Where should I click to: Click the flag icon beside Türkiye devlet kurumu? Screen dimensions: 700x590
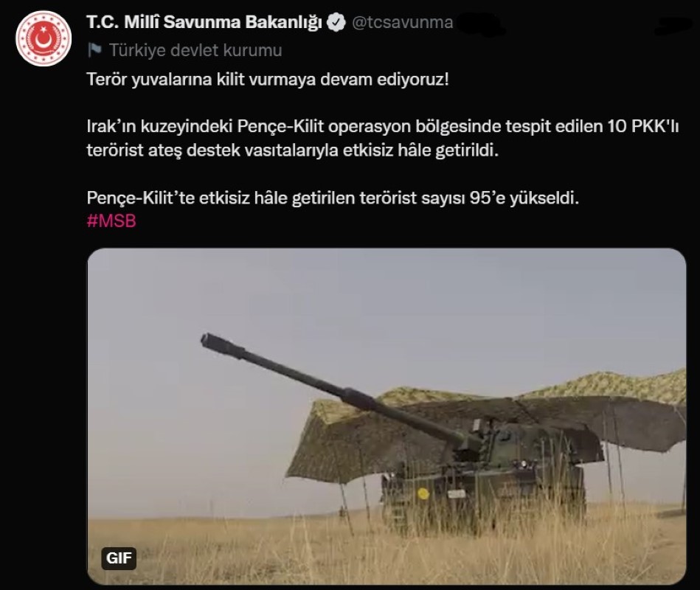click(94, 50)
